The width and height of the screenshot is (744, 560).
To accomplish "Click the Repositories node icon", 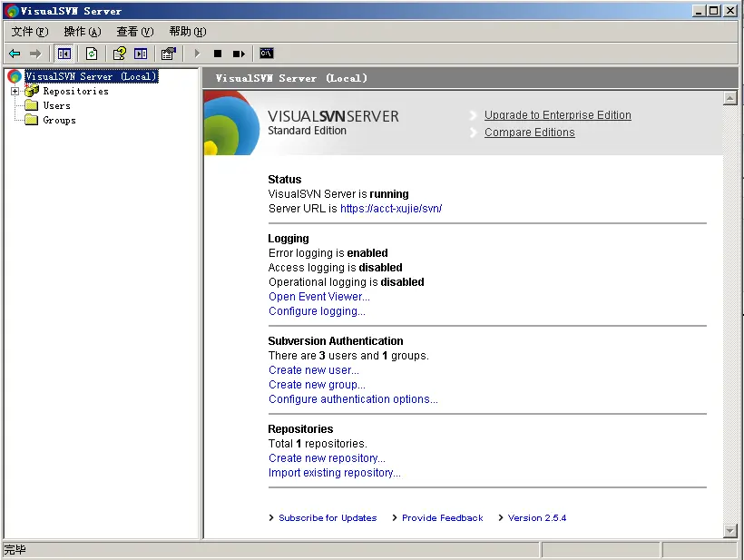I will (32, 91).
